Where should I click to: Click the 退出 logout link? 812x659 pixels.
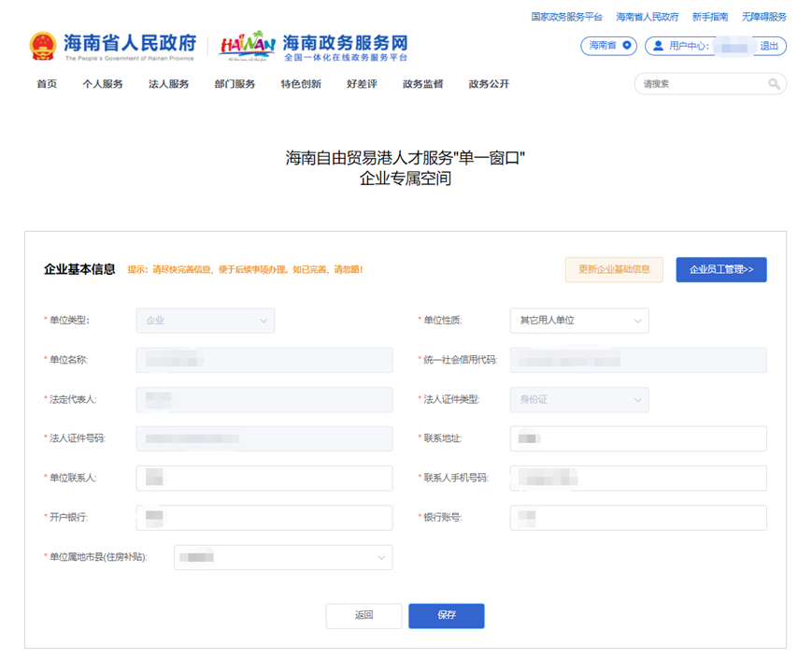point(769,46)
